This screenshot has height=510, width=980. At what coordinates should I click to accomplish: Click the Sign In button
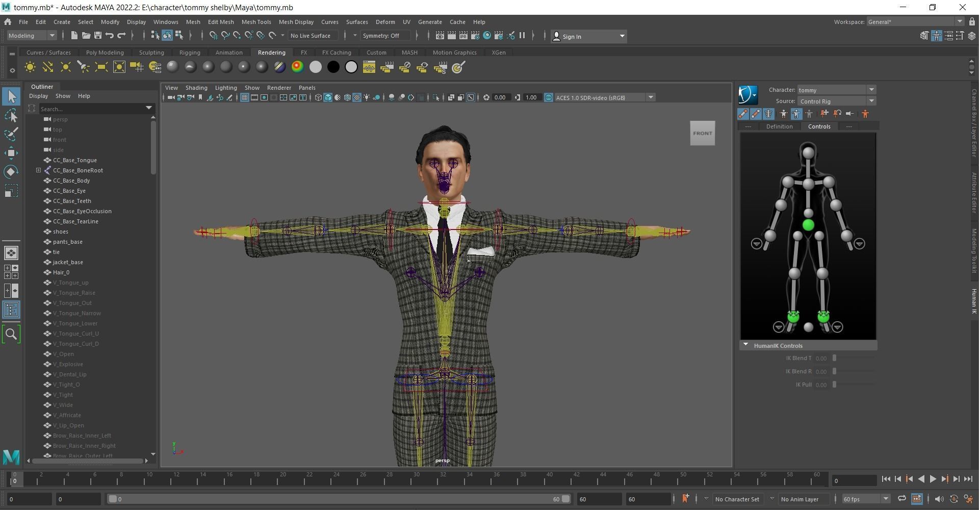[x=589, y=36]
